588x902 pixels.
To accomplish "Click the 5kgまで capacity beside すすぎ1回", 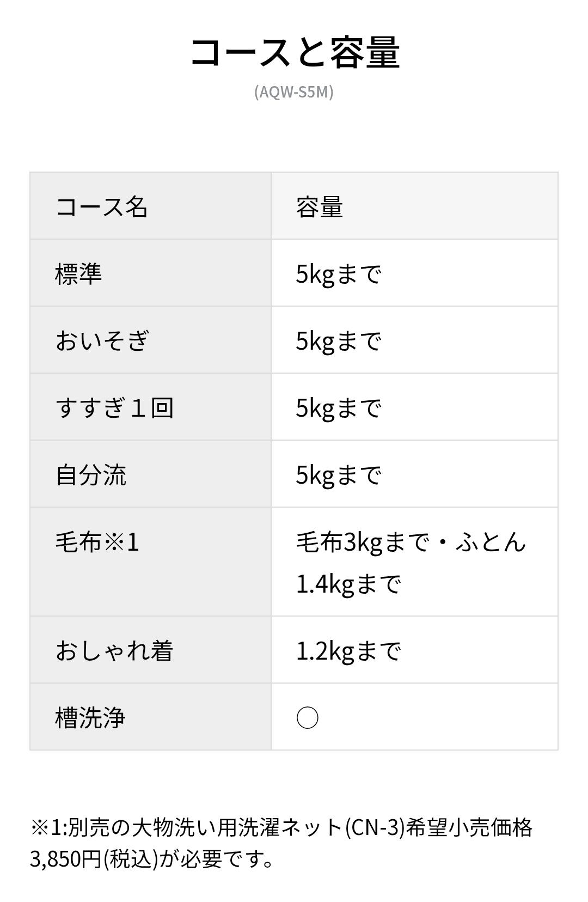I will [x=338, y=407].
